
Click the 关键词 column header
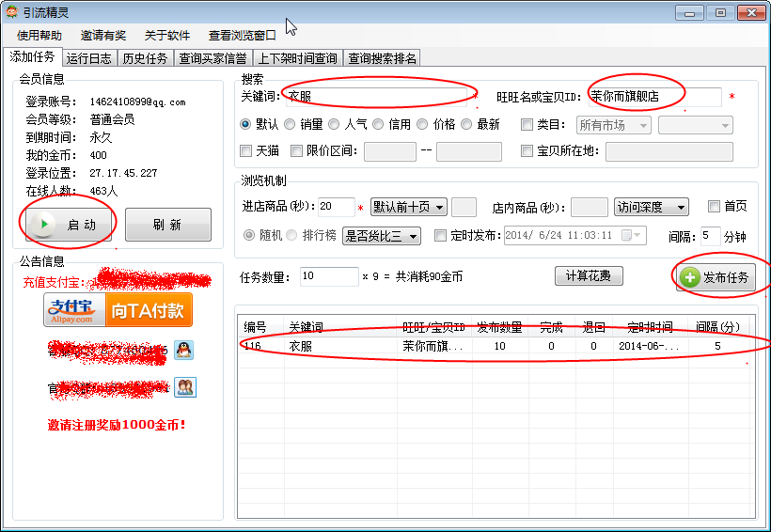click(x=340, y=327)
